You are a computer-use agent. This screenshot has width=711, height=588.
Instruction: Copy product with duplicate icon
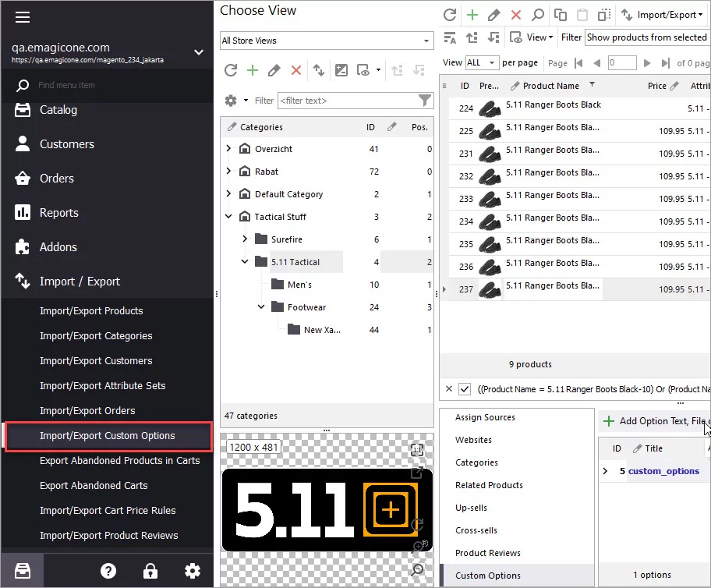(561, 15)
